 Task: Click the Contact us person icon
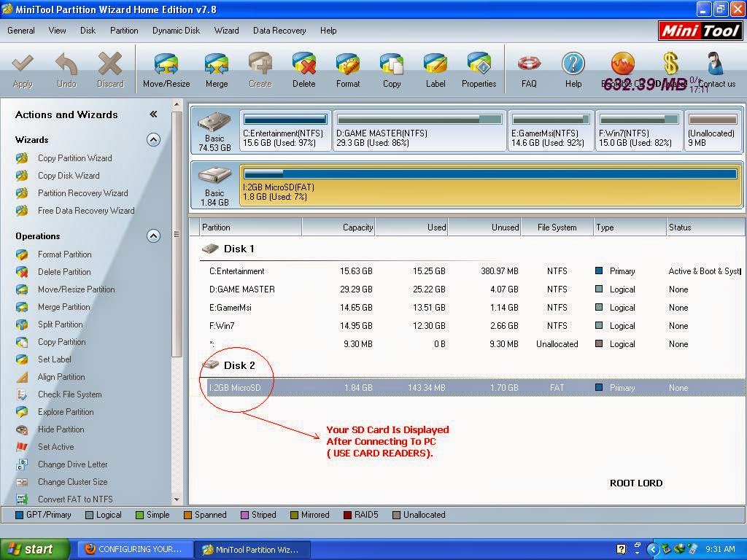click(716, 64)
